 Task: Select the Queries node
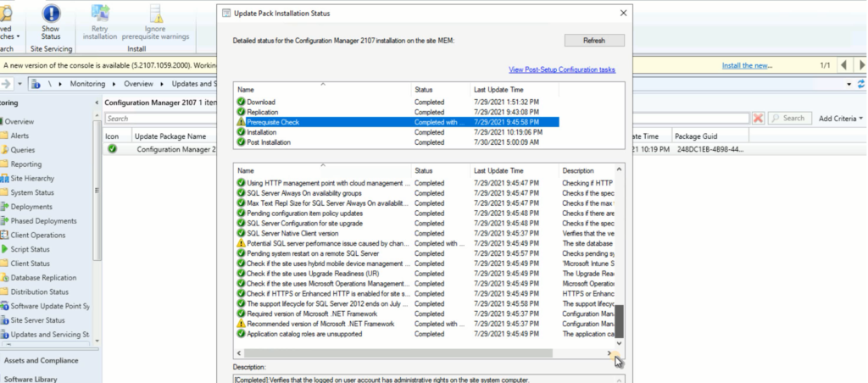click(x=22, y=150)
